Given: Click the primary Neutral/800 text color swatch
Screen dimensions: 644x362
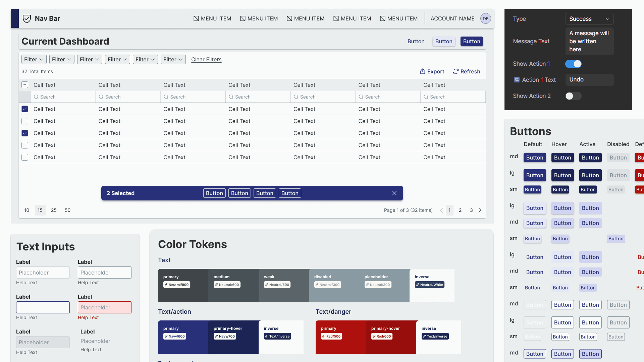Looking at the screenshot, I should pyautogui.click(x=183, y=286).
